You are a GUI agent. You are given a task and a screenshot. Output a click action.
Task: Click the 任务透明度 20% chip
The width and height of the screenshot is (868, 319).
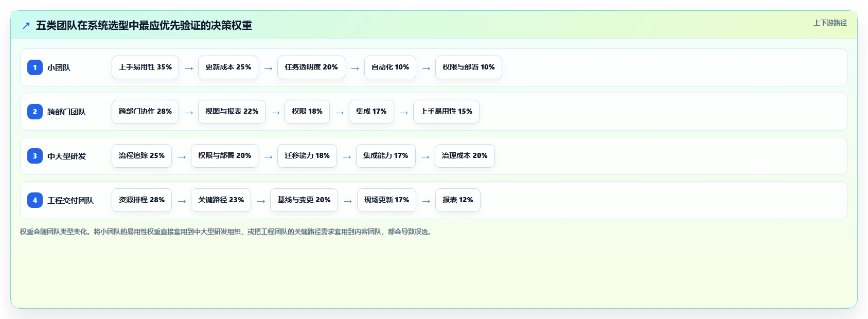(x=311, y=67)
